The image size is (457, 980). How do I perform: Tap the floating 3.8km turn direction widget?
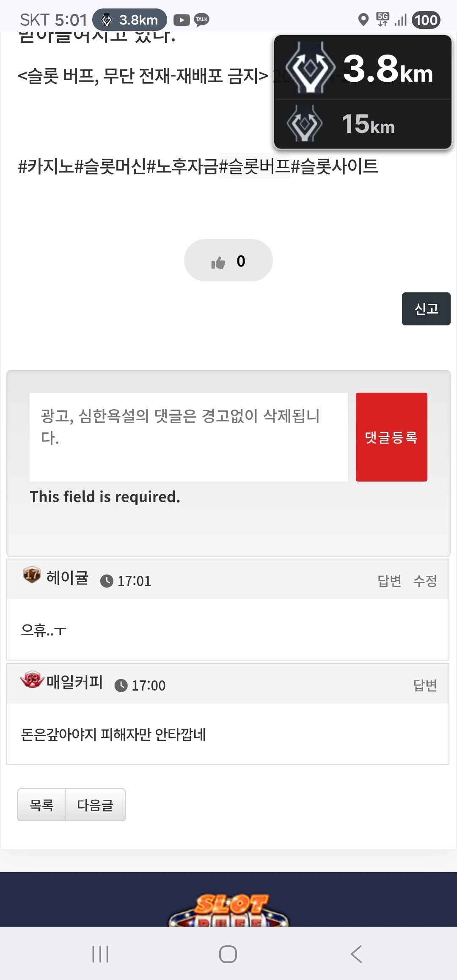[x=363, y=69]
